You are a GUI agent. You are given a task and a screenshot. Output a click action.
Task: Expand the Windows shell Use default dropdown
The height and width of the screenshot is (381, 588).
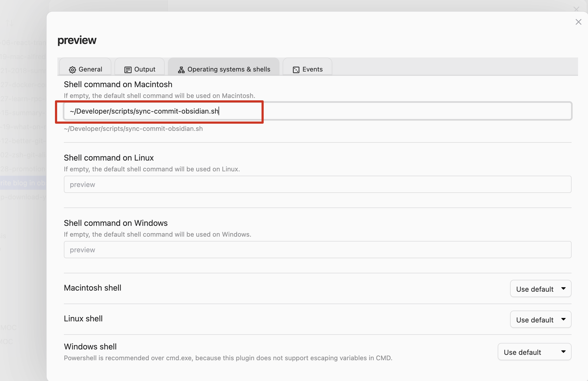[x=534, y=352]
